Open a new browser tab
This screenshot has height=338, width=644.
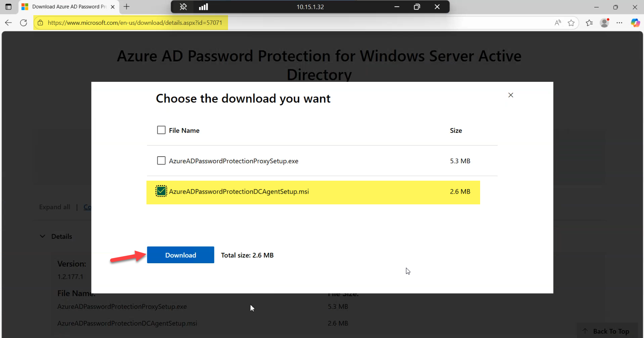(126, 7)
